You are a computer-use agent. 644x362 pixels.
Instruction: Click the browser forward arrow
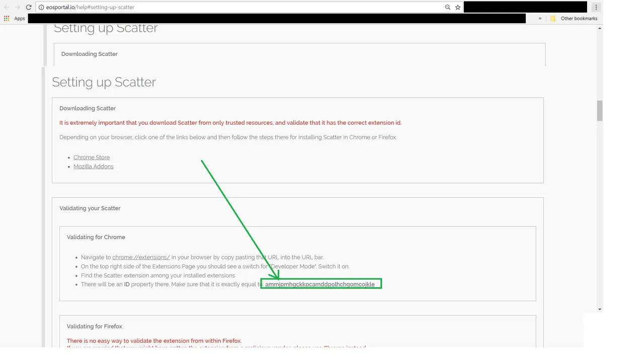[x=18, y=7]
